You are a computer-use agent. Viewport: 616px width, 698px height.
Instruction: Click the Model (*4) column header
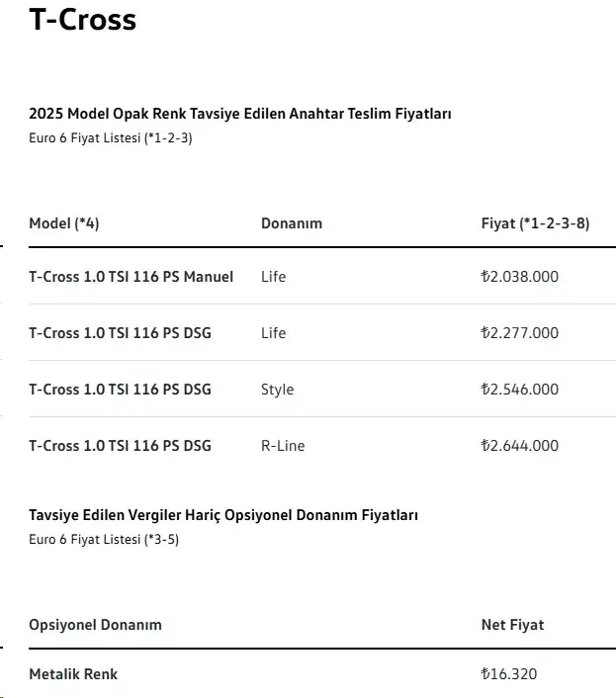64,223
